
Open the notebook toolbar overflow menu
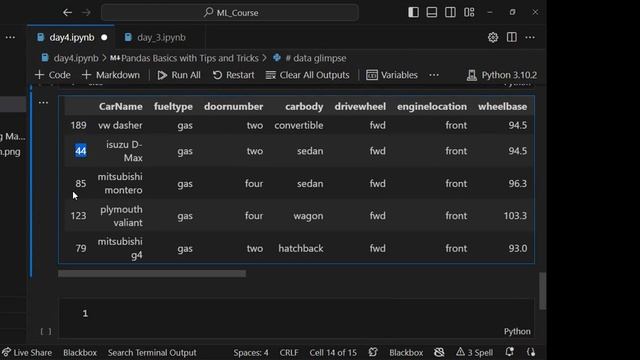(434, 75)
